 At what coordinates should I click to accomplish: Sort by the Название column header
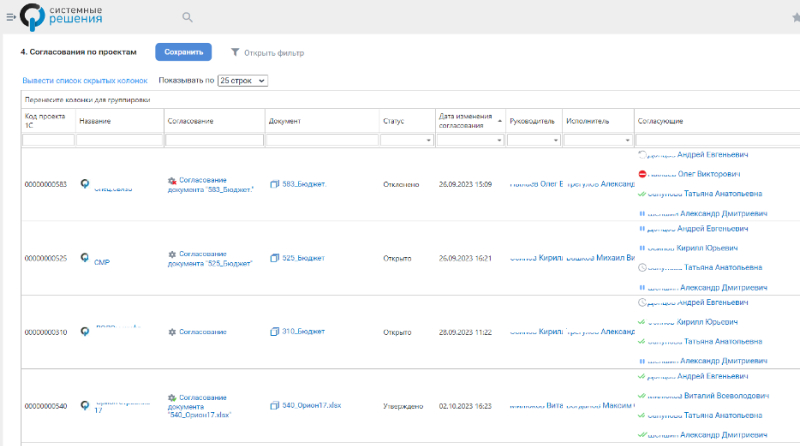(95, 121)
